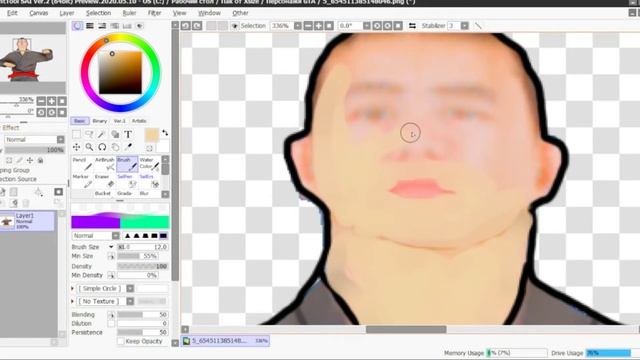Select the Zoom magnifier tool

(x=89, y=147)
